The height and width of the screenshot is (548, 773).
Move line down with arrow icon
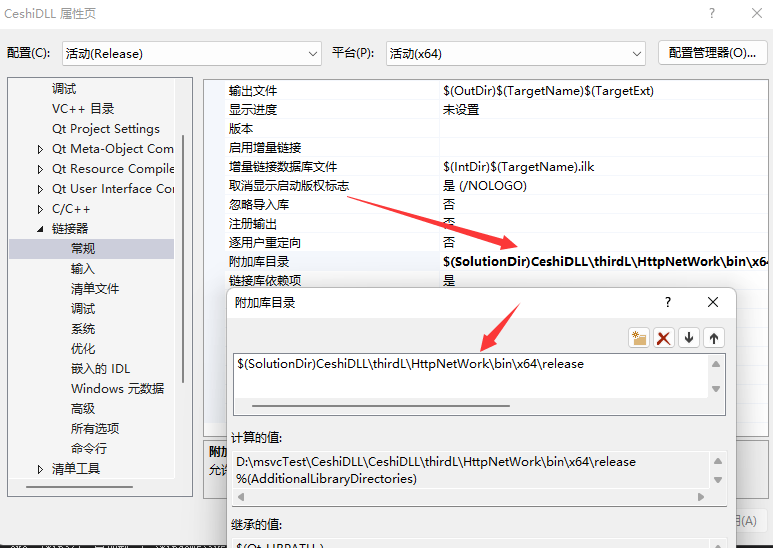point(689,338)
